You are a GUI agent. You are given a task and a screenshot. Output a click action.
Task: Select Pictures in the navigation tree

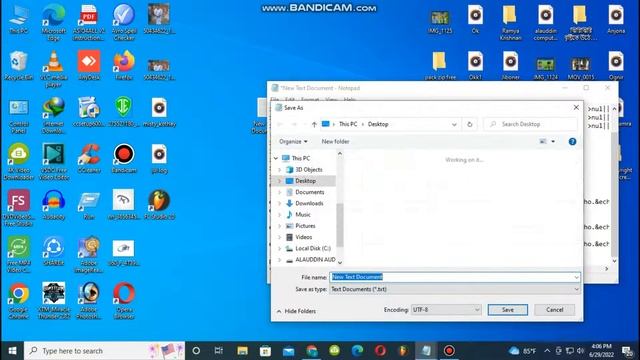tap(305, 226)
